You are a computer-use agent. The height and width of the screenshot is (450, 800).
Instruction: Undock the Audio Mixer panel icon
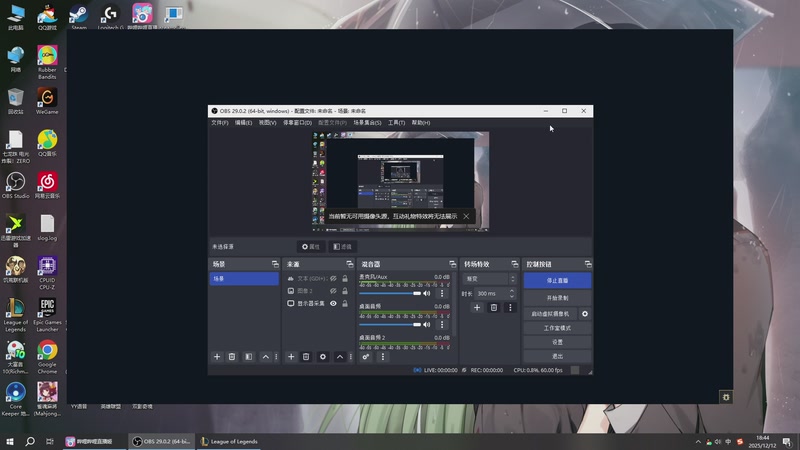[x=453, y=264]
